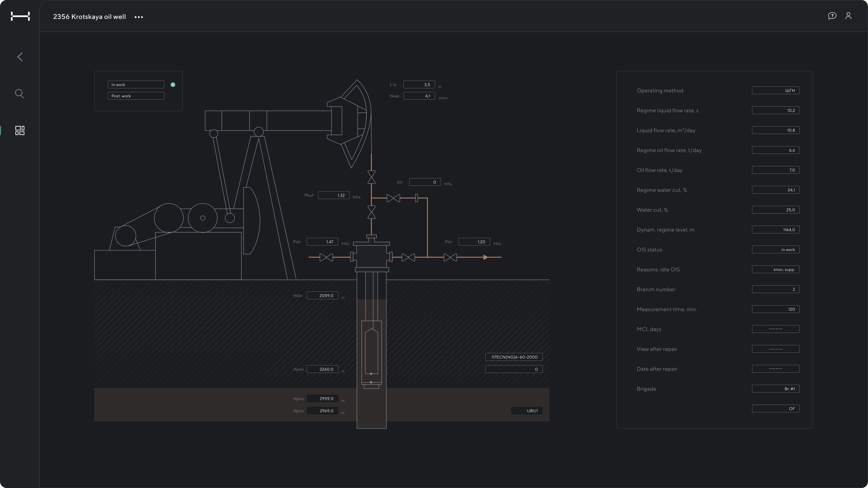Click the Operating method value field
Viewport: 868px width, 488px height.
point(775,91)
